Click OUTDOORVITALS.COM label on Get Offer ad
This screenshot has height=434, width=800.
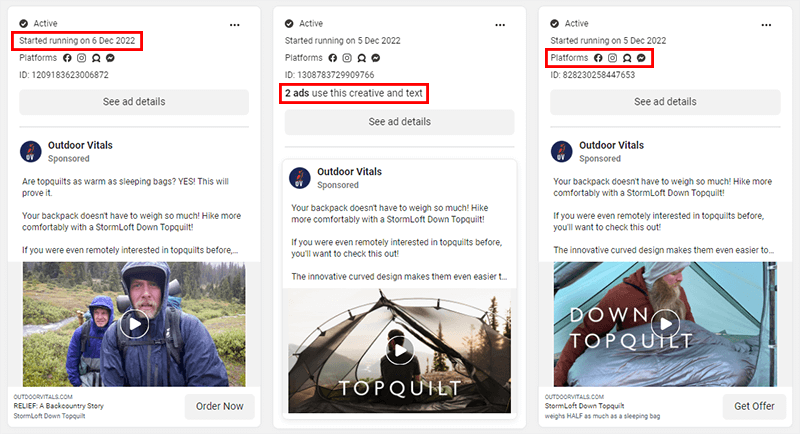pyautogui.click(x=574, y=397)
